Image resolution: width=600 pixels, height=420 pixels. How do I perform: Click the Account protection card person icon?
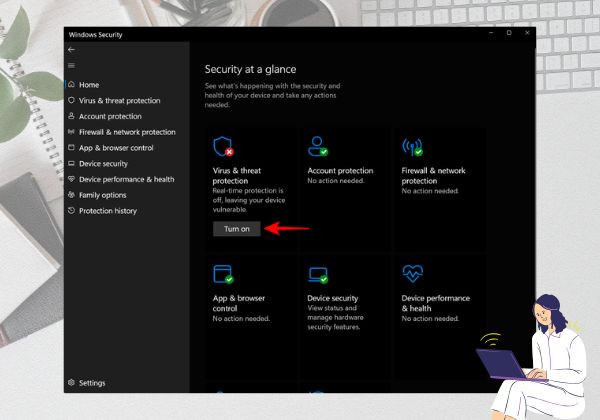(x=318, y=147)
